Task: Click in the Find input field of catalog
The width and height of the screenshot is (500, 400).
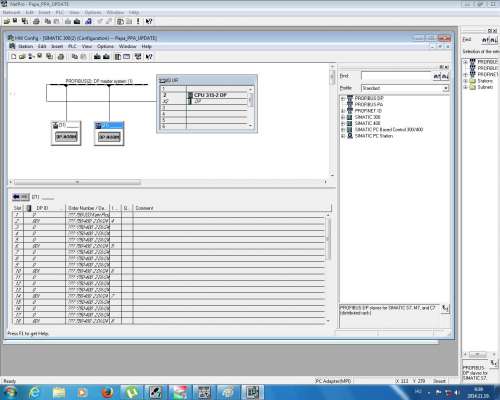Action: click(397, 76)
